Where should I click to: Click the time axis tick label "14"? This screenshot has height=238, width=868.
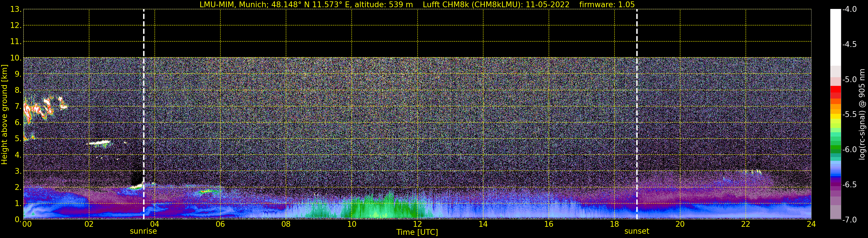click(x=483, y=224)
